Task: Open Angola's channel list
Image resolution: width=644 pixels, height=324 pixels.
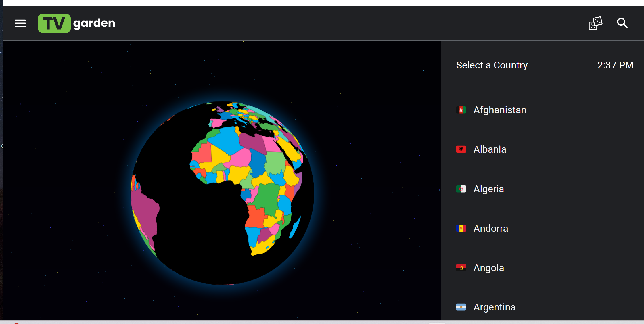Action: point(488,268)
